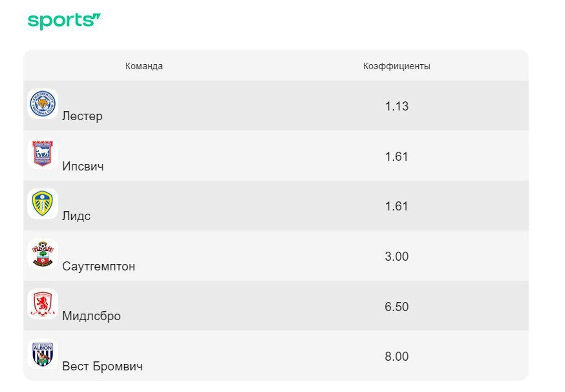Open the Вест Бромвич team link

102,366
